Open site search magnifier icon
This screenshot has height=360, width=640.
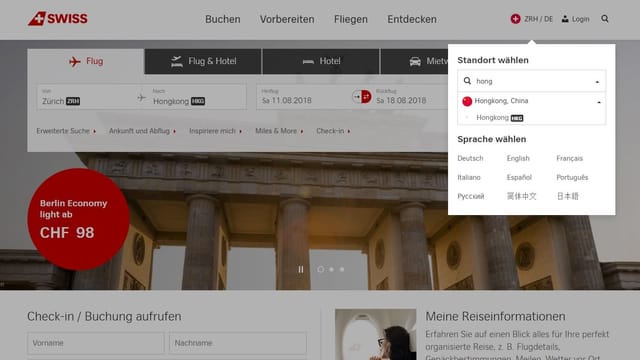coord(605,19)
